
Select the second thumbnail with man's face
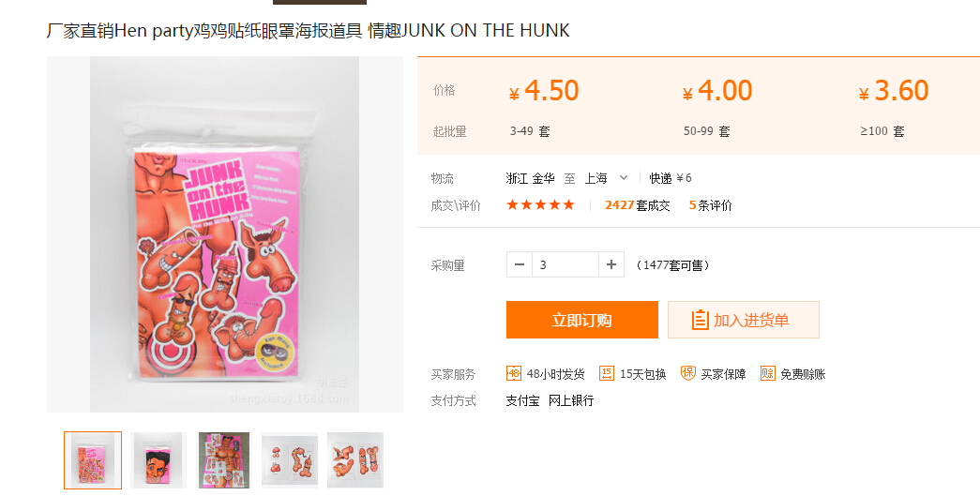(158, 459)
